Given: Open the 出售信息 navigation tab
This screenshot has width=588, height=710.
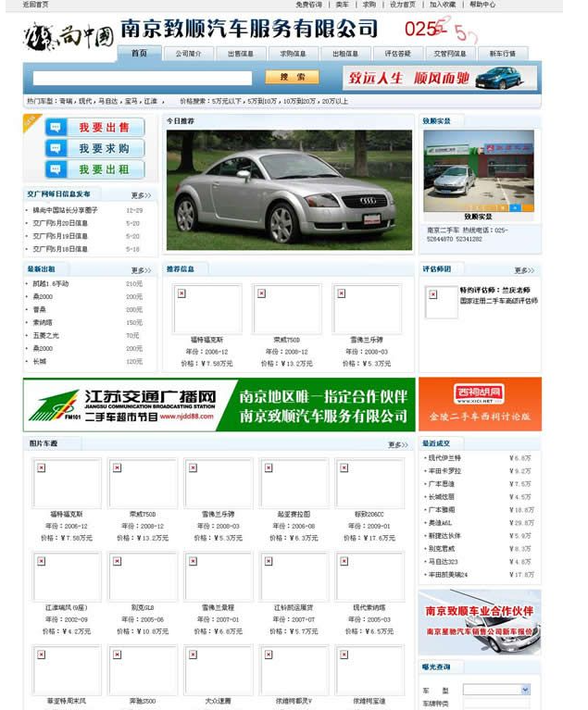Looking at the screenshot, I should 241,54.
